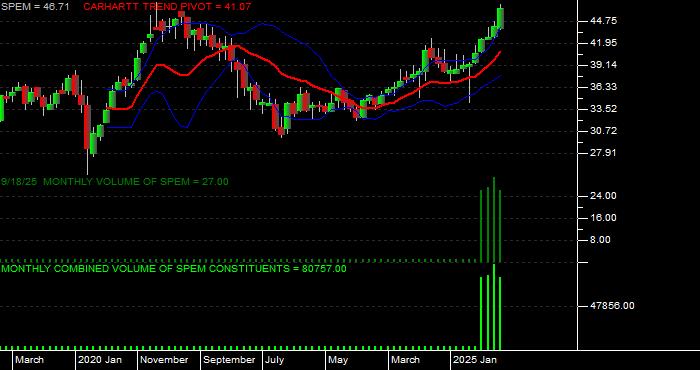Image resolution: width=700 pixels, height=370 pixels.
Task: Jump to the September time axis marker
Action: [229, 360]
